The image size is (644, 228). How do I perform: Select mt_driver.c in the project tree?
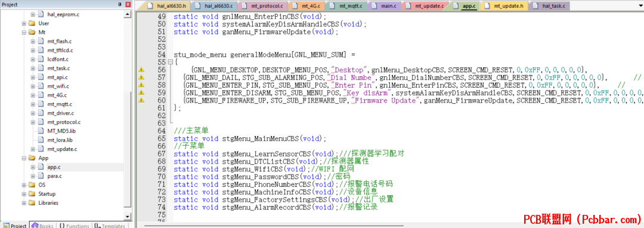[60, 113]
